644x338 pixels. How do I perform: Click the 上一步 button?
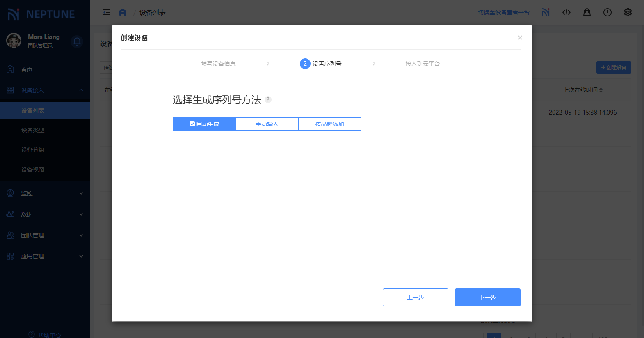[415, 297]
